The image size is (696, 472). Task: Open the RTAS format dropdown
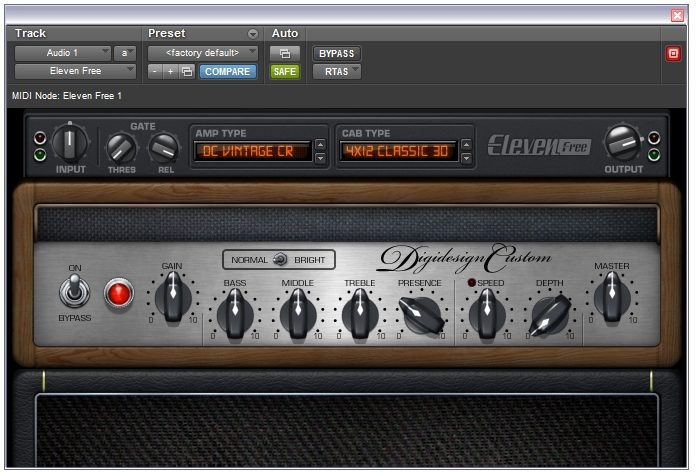pos(336,71)
